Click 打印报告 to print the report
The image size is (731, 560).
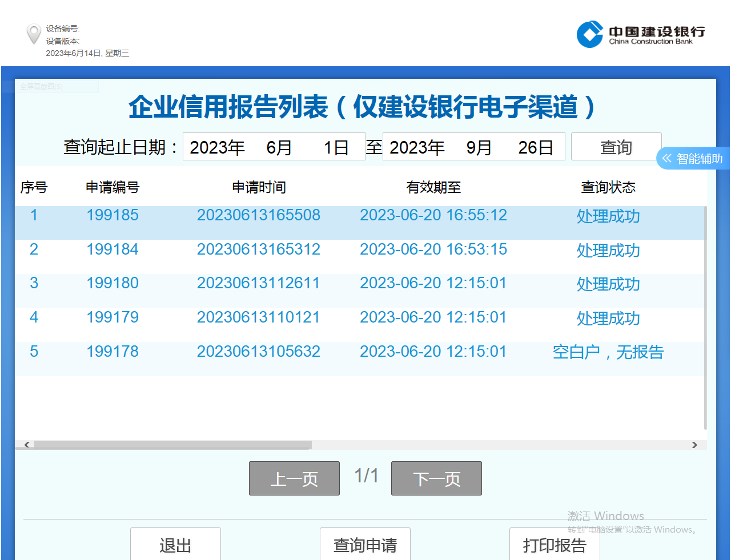click(x=555, y=545)
